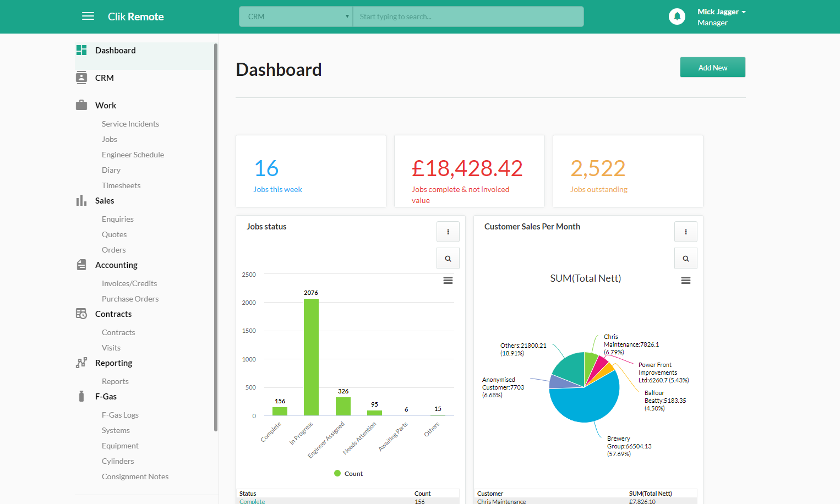Open Systems
Image resolution: width=840 pixels, height=504 pixels.
click(116, 430)
